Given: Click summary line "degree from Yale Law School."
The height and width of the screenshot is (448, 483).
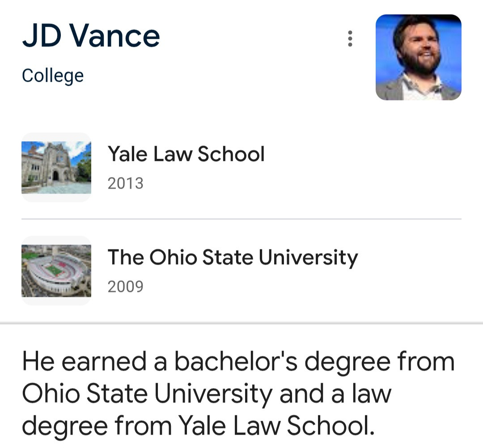Looking at the screenshot, I should [x=198, y=426].
